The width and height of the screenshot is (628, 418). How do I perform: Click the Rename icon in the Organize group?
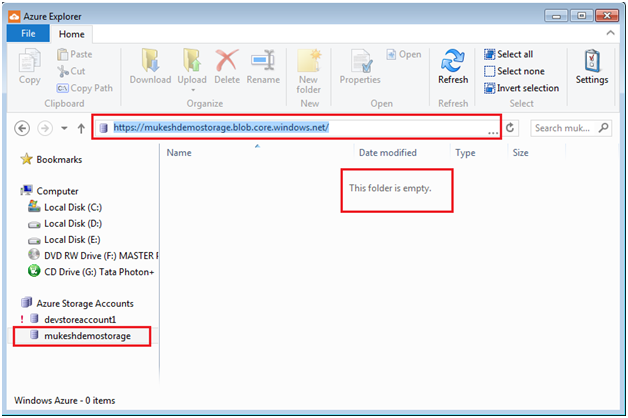pyautogui.click(x=263, y=60)
